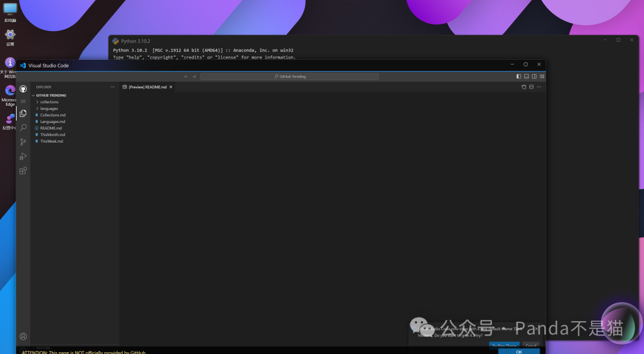Image resolution: width=644 pixels, height=354 pixels.
Task: Minimize the Python 3.10.2 window
Action: (605, 40)
